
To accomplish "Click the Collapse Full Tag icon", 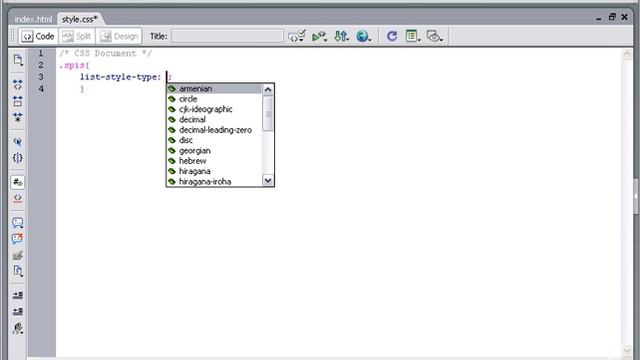I will [18, 85].
